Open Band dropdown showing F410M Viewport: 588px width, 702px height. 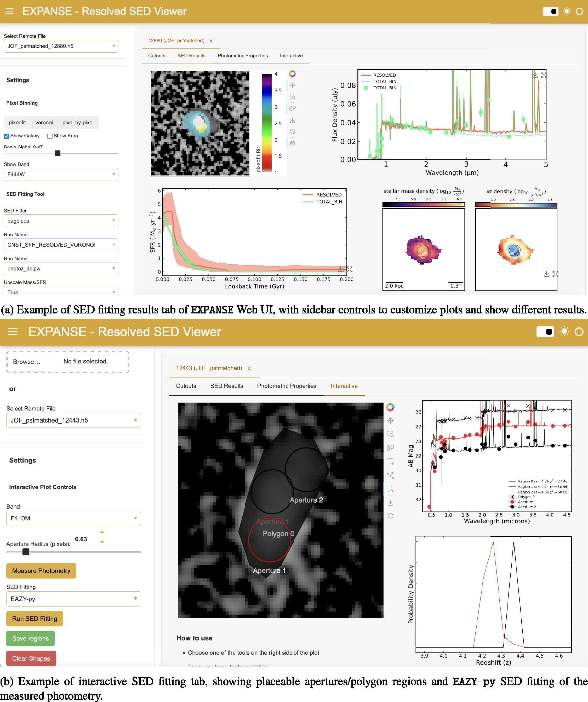pyautogui.click(x=73, y=518)
